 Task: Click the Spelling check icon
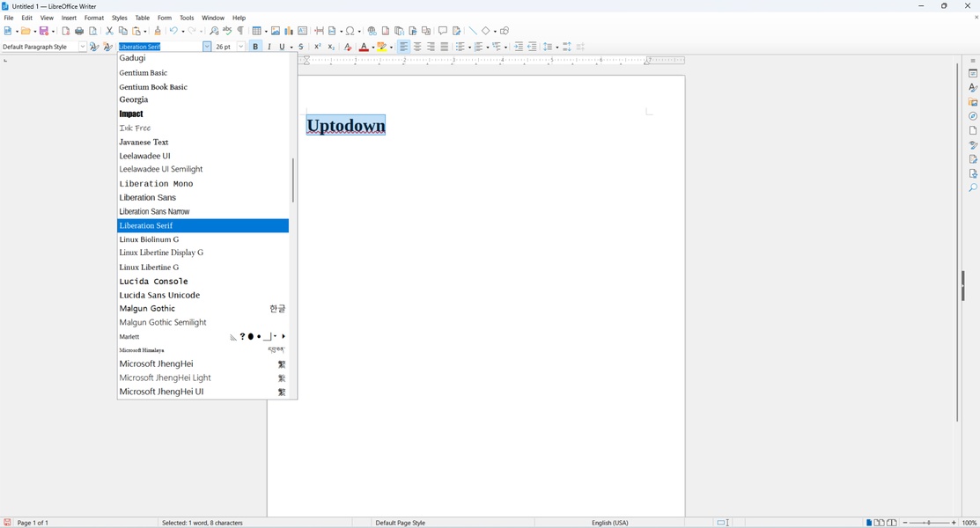click(227, 31)
